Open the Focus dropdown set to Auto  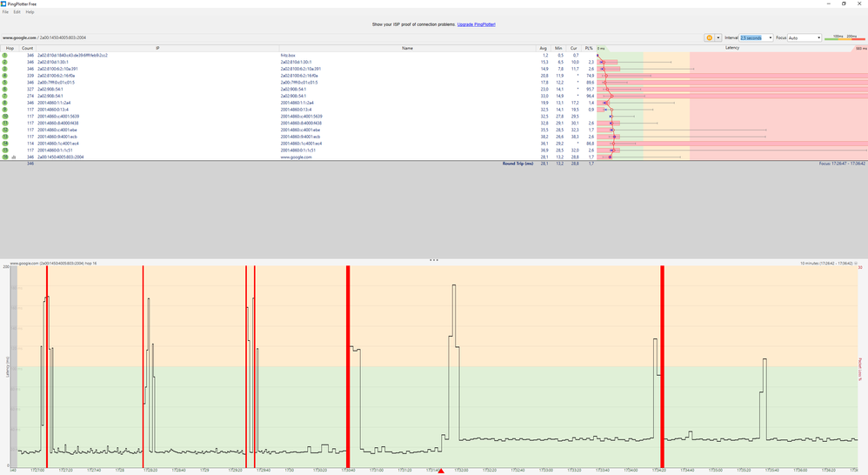point(805,37)
